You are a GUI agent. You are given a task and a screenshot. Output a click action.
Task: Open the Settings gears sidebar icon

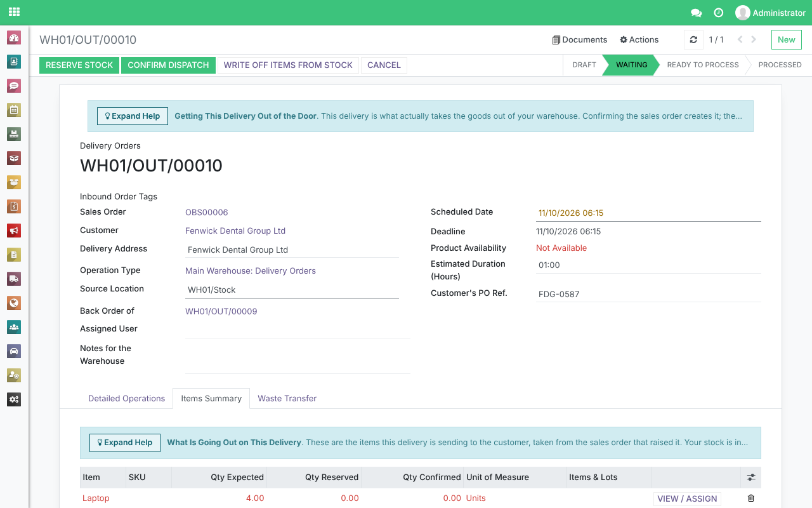(14, 399)
